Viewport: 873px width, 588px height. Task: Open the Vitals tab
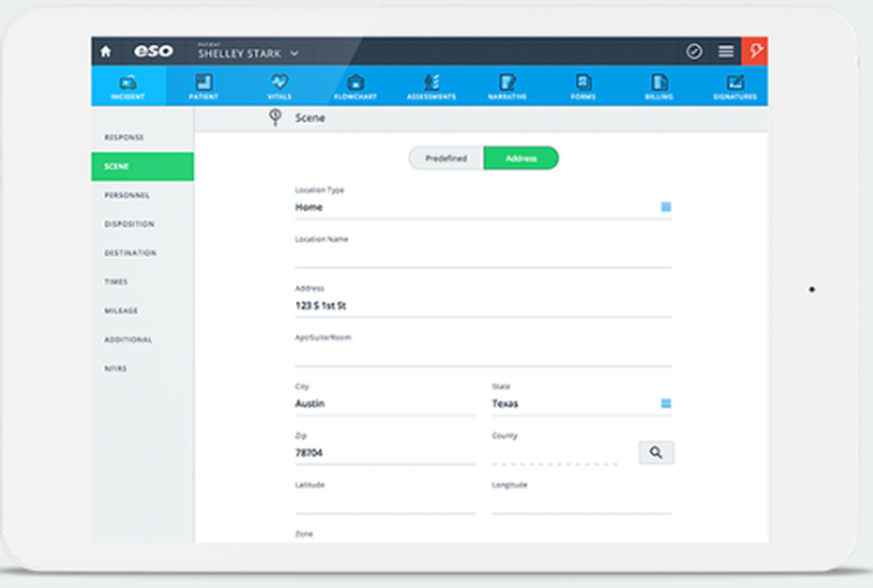(279, 86)
